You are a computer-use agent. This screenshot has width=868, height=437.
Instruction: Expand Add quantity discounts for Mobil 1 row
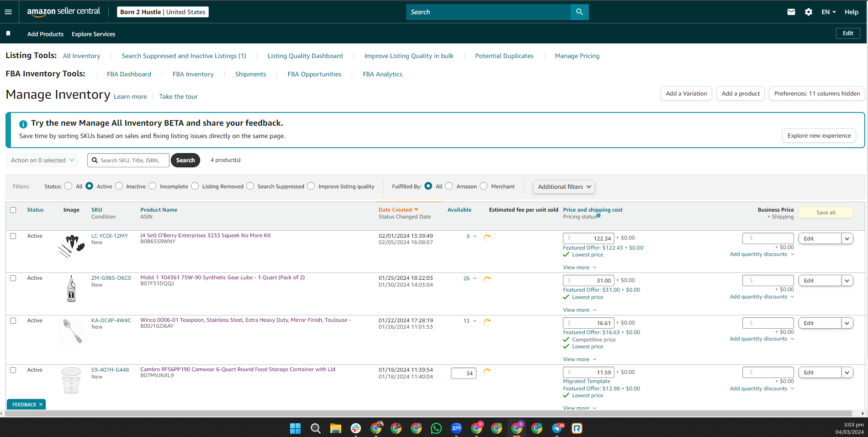(762, 297)
